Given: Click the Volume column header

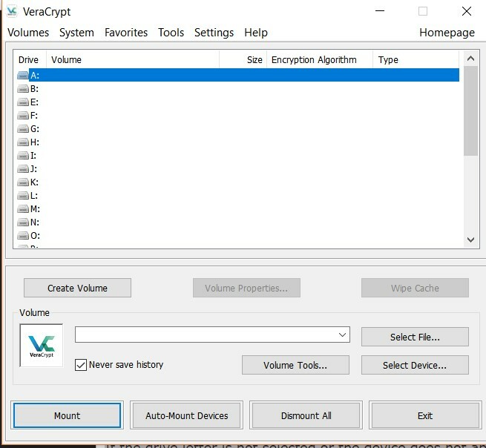Looking at the screenshot, I should point(133,60).
